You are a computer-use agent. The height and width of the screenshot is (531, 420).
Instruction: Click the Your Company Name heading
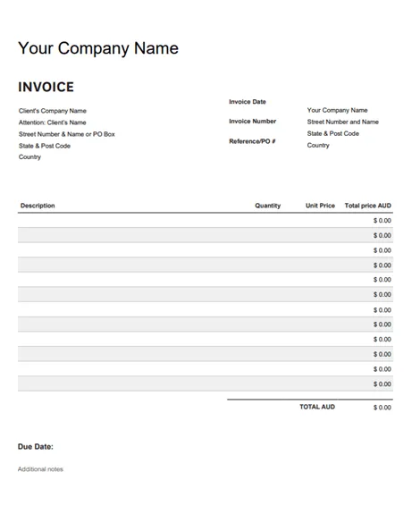click(x=98, y=48)
